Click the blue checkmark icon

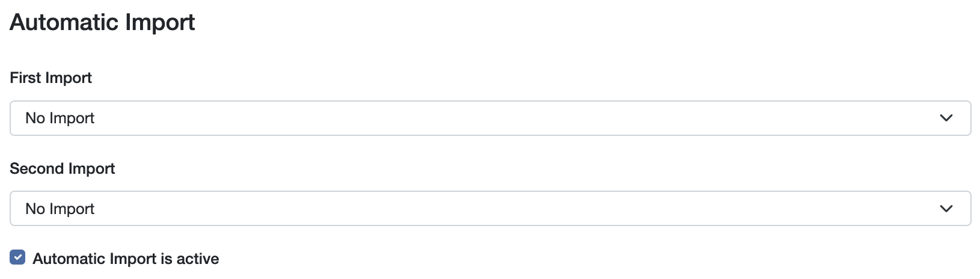pos(17,258)
